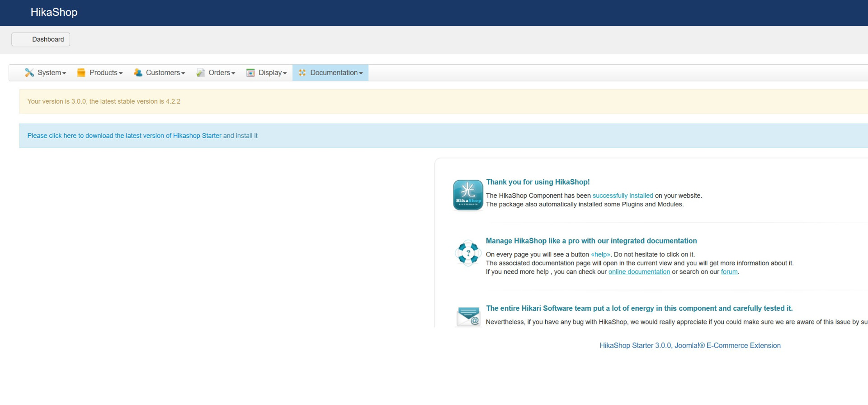Expand the Documentation dropdown caret
Viewport: 868px width, 405px height.
point(361,73)
